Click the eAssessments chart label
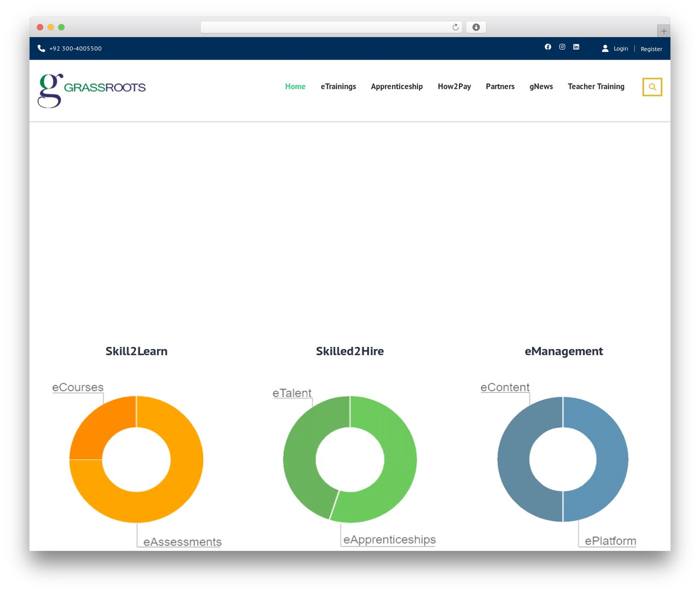Image resolution: width=700 pixels, height=593 pixels. (182, 542)
